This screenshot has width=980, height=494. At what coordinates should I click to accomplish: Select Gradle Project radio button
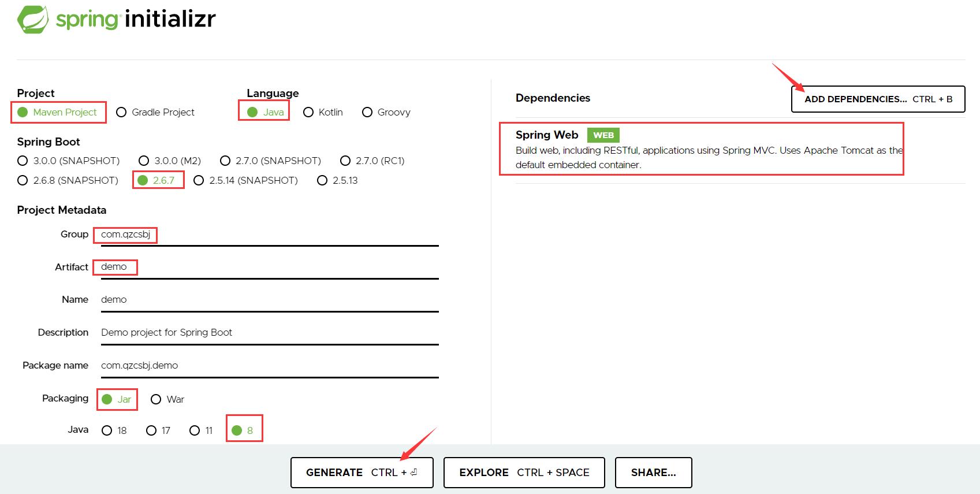pos(155,112)
